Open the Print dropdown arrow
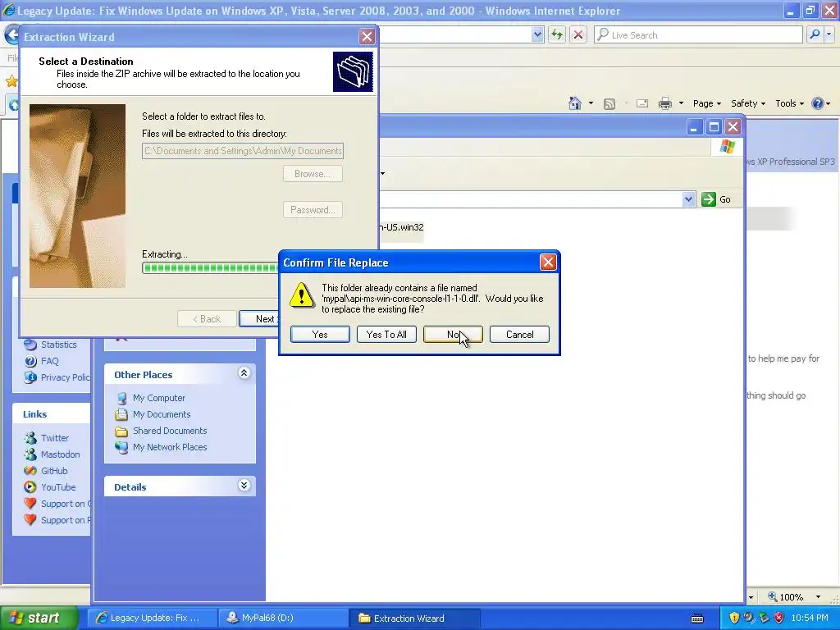840x630 pixels. tap(681, 103)
